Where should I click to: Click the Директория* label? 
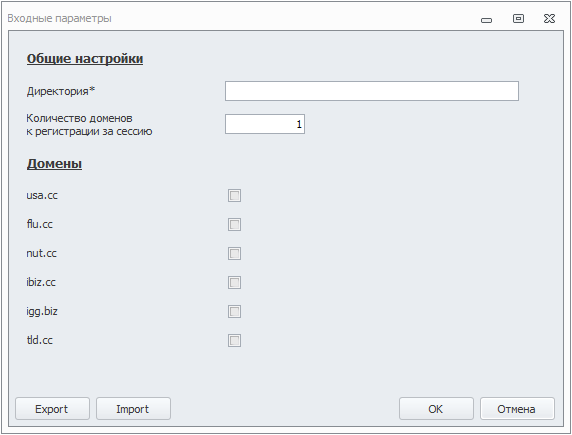(x=61, y=91)
